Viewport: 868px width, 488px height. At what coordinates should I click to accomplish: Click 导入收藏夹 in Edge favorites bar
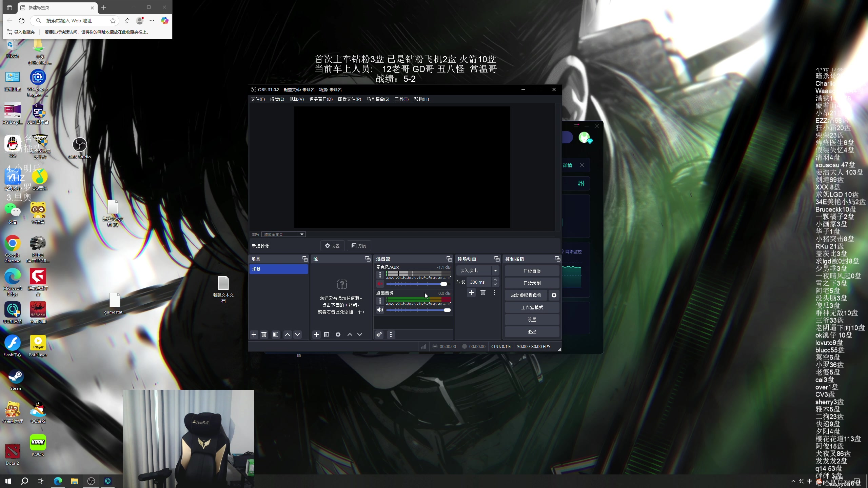[21, 32]
